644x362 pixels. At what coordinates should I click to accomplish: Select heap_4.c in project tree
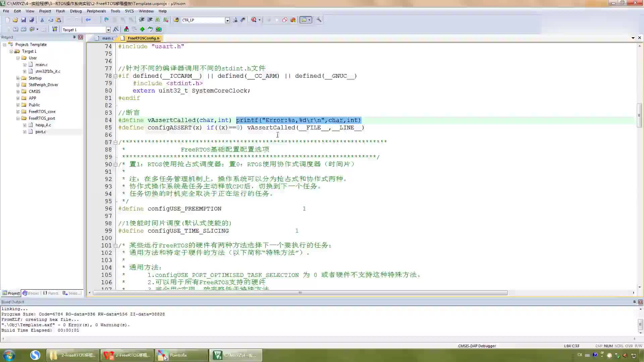[43, 125]
